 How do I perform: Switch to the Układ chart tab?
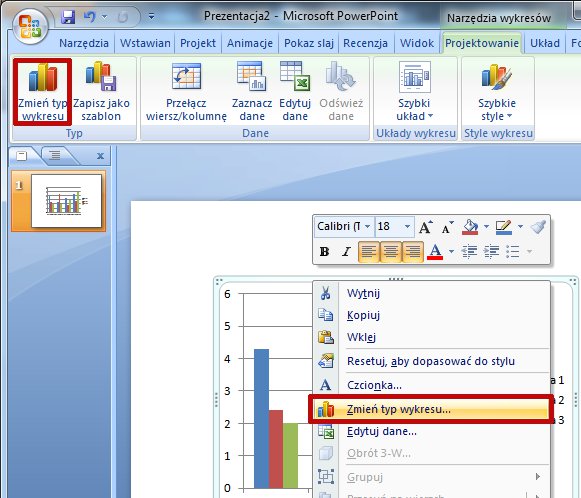(x=545, y=43)
